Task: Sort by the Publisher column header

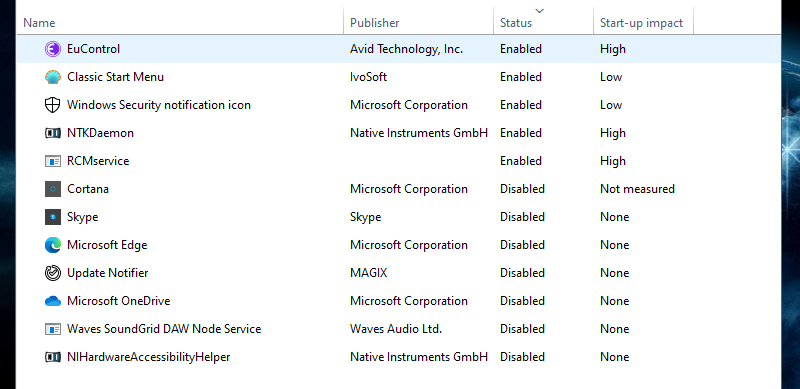Action: [x=374, y=23]
